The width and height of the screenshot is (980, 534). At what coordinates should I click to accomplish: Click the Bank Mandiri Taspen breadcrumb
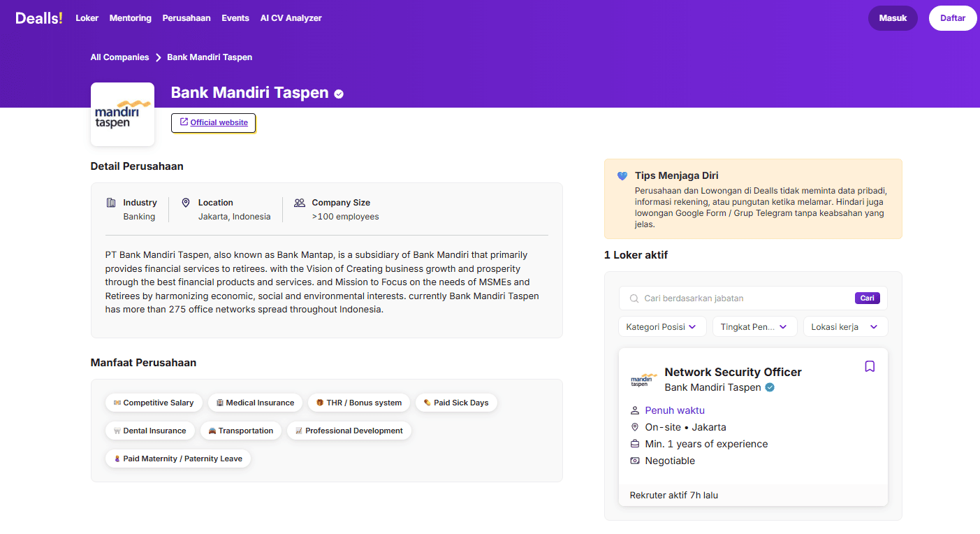point(210,57)
